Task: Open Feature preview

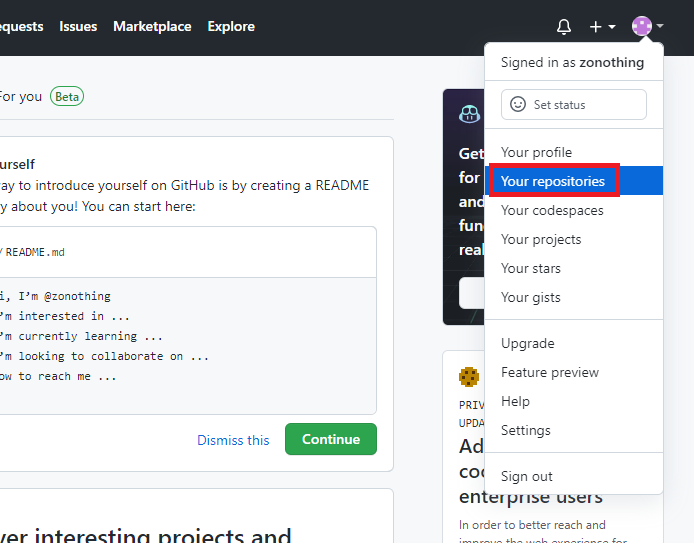Action: pyautogui.click(x=574, y=372)
